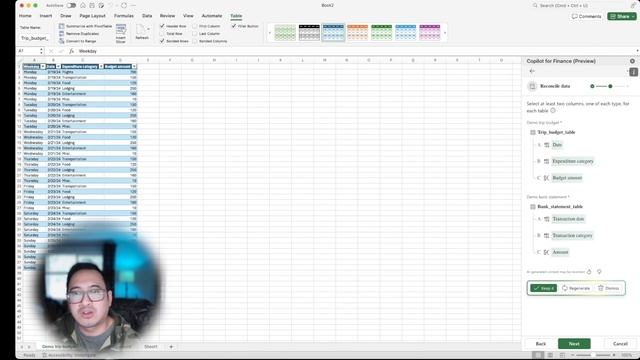
Task: Apply the orange table style swatch
Action: [x=358, y=32]
